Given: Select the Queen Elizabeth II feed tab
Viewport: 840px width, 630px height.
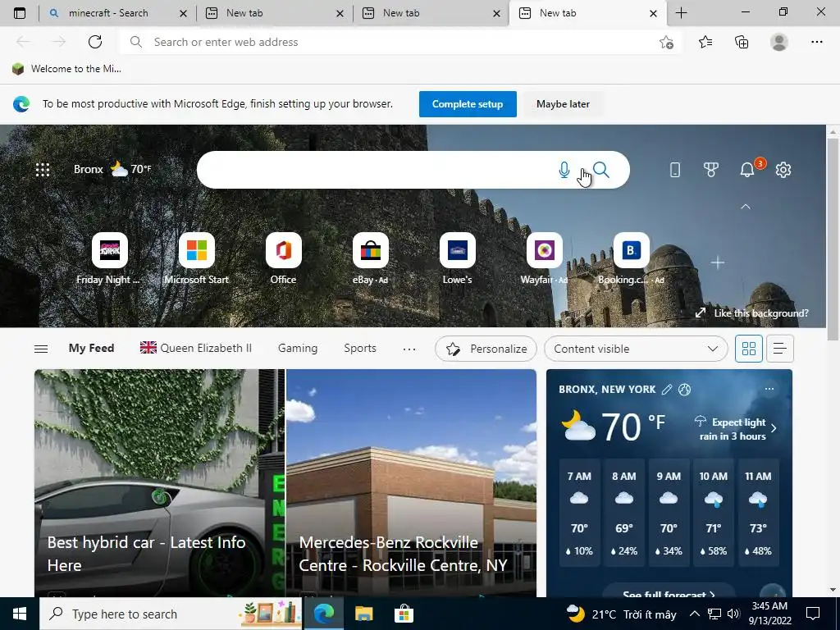Looking at the screenshot, I should (196, 348).
